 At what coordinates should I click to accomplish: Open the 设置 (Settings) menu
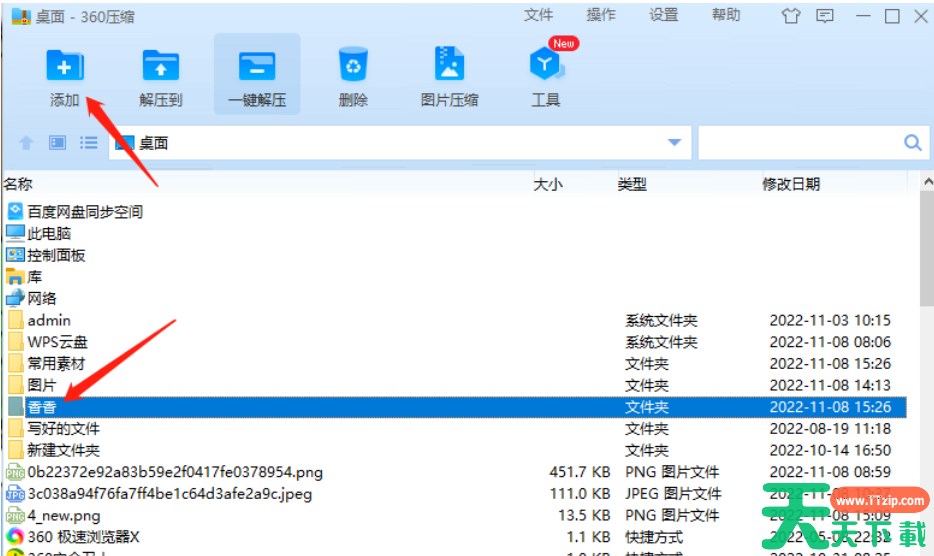click(663, 15)
